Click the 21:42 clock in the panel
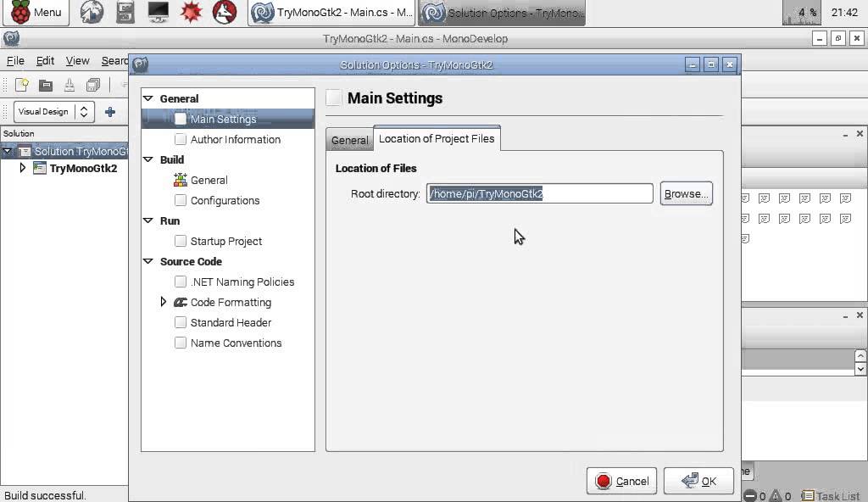Viewport: 868px width, 502px height. [x=844, y=12]
